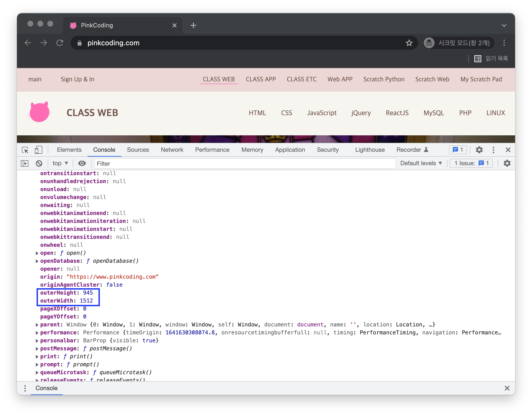This screenshot has width=532, height=416.
Task: Bookmark the page with the star icon
Action: pos(409,43)
